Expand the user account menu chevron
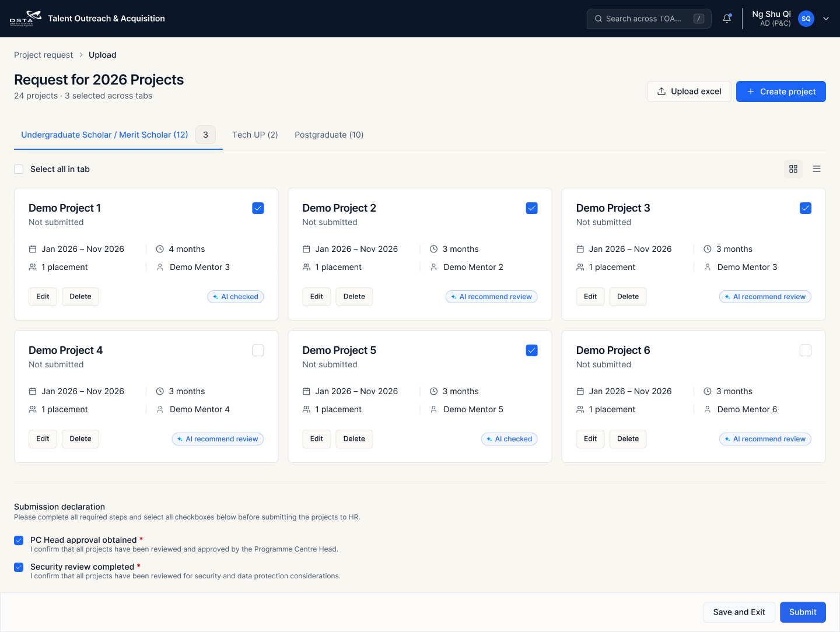 point(825,19)
